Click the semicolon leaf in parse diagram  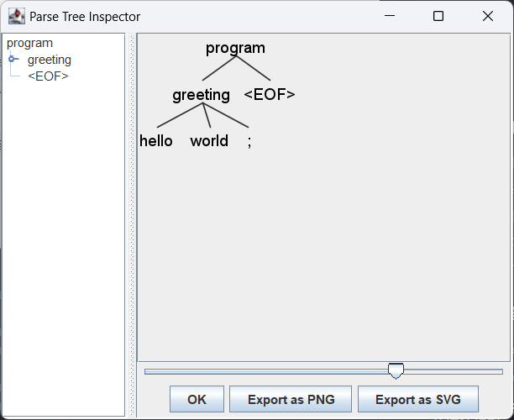pyautogui.click(x=249, y=142)
